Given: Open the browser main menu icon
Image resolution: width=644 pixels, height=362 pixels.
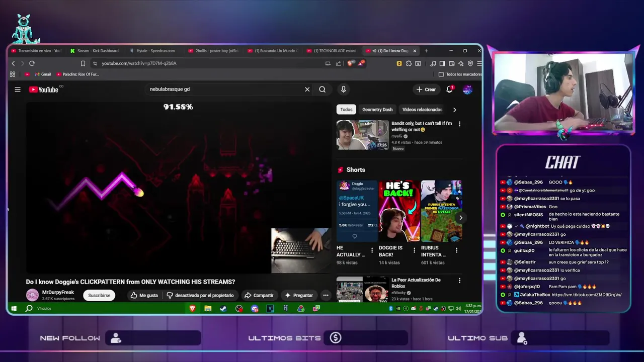Looking at the screenshot, I should click(479, 63).
